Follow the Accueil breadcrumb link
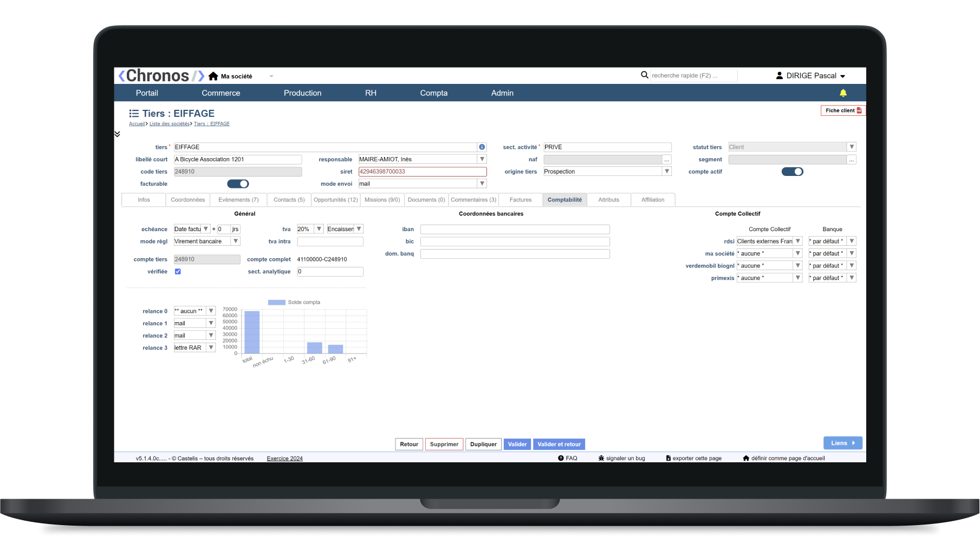The height and width of the screenshot is (537, 980). point(137,124)
